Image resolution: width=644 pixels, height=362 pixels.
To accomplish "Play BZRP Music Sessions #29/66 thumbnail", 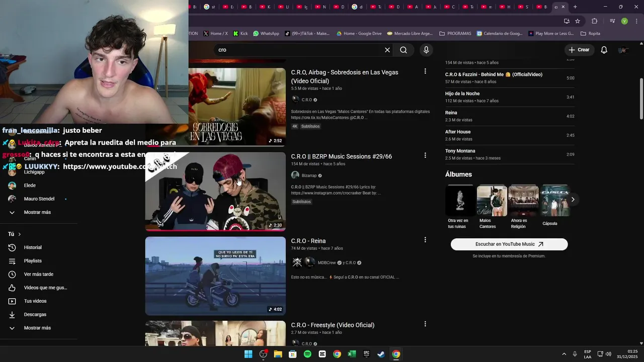I will [215, 192].
